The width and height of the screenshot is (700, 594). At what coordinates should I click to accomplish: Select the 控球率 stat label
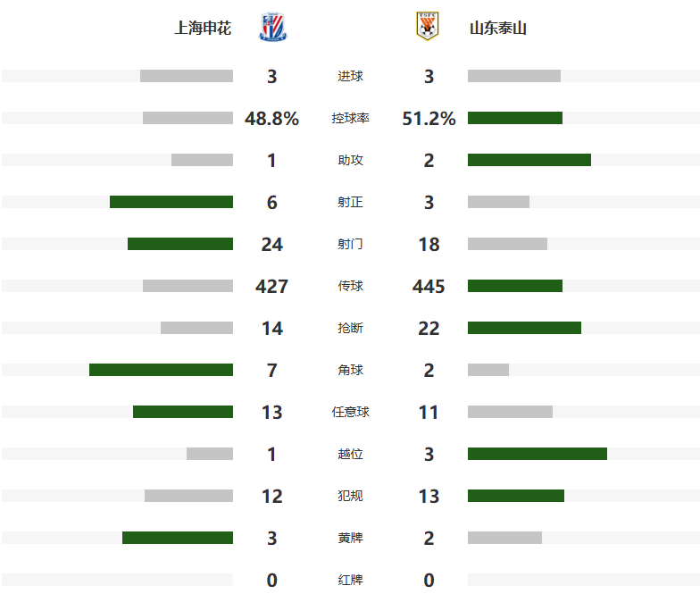tap(350, 118)
